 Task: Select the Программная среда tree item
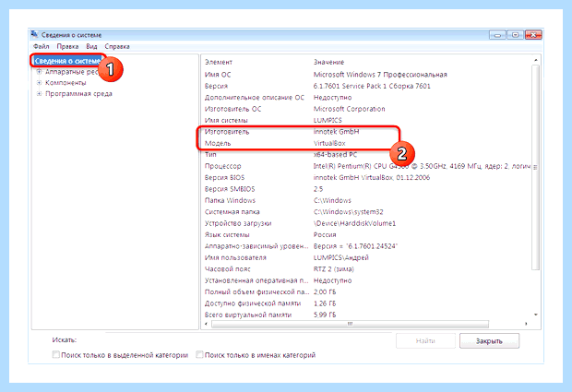78,94
